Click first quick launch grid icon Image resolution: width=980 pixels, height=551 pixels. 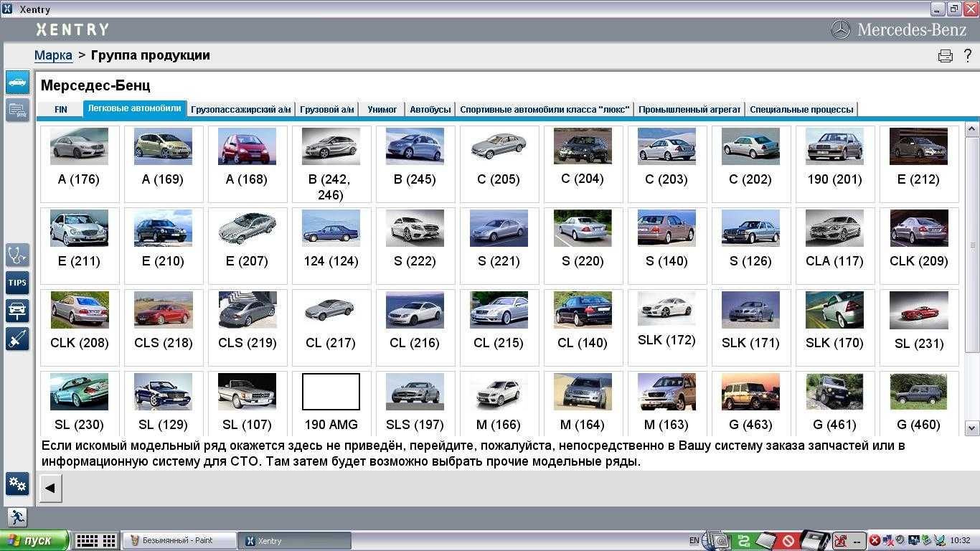pos(87,540)
